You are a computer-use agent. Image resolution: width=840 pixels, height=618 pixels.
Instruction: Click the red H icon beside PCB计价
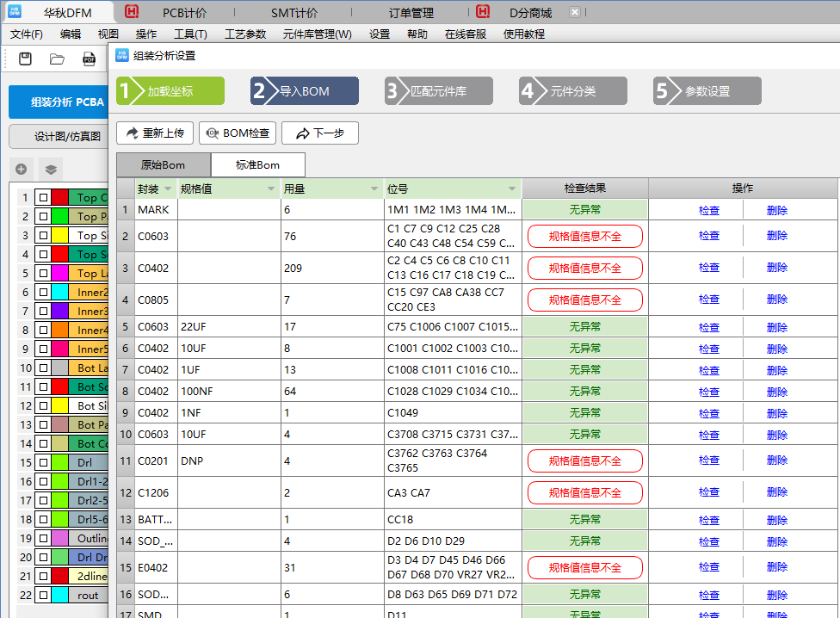(131, 11)
